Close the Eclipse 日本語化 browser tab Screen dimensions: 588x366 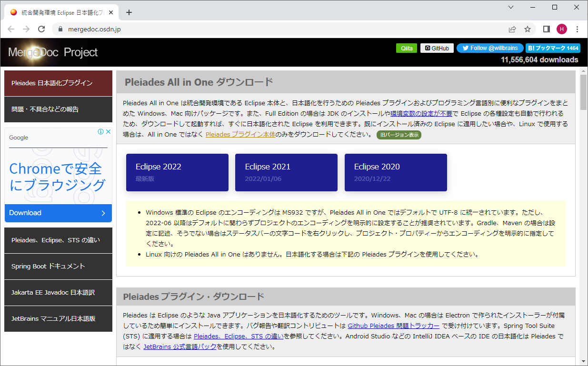112,12
